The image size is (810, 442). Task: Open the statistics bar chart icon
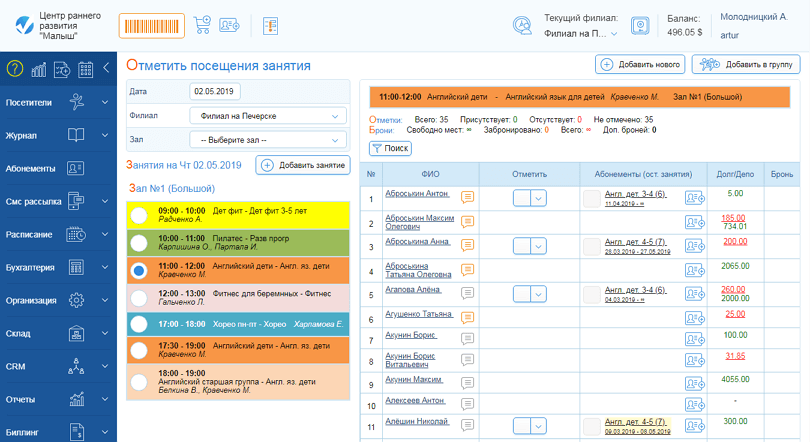pyautogui.click(x=39, y=69)
